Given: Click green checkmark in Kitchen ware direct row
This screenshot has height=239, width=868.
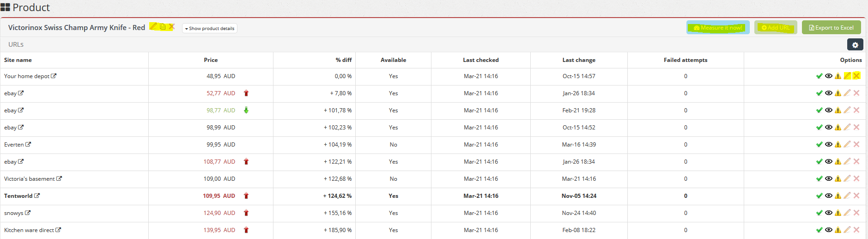Looking at the screenshot, I should (x=819, y=230).
